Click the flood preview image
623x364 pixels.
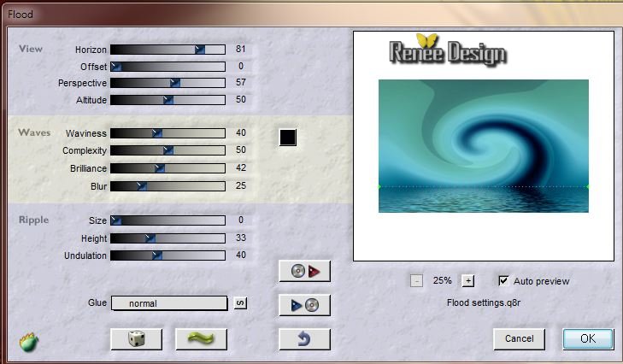pos(484,146)
